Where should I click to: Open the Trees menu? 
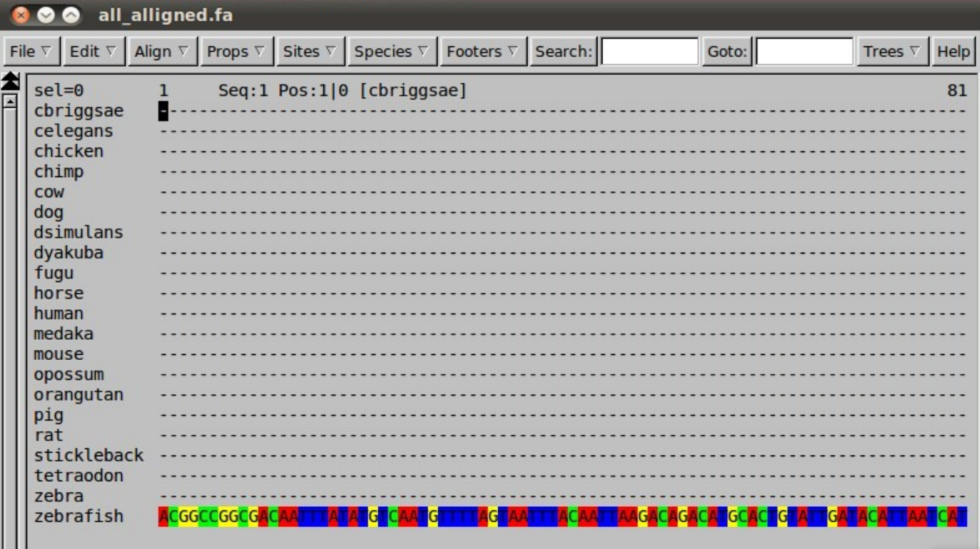point(892,51)
